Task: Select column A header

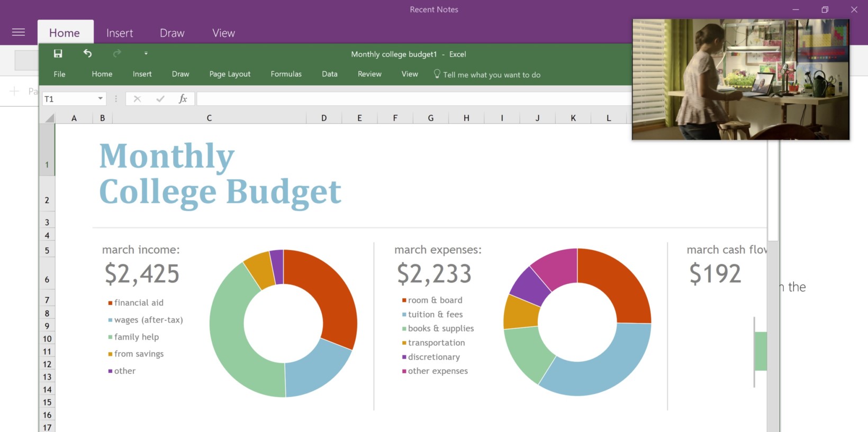Action: 74,118
